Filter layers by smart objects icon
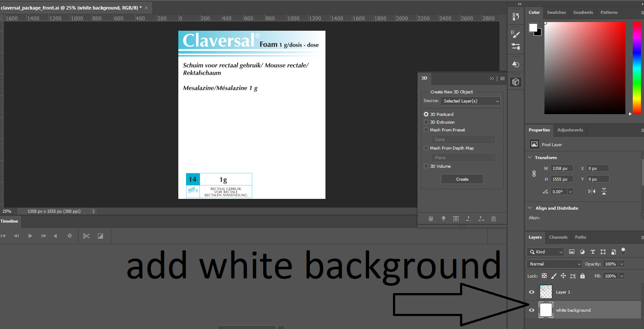The height and width of the screenshot is (329, 644). [613, 252]
